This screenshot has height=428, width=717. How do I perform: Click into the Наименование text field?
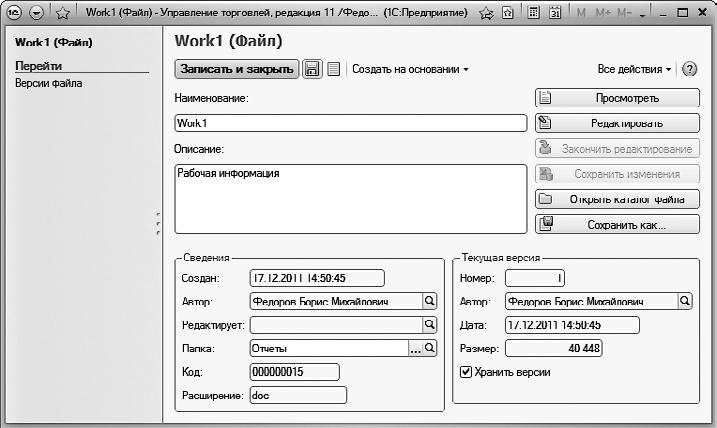click(350, 123)
